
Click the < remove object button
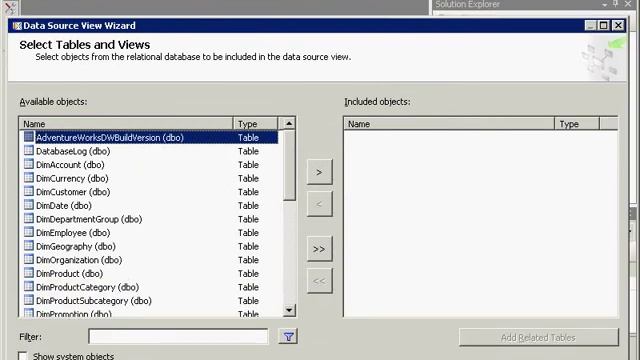(319, 204)
